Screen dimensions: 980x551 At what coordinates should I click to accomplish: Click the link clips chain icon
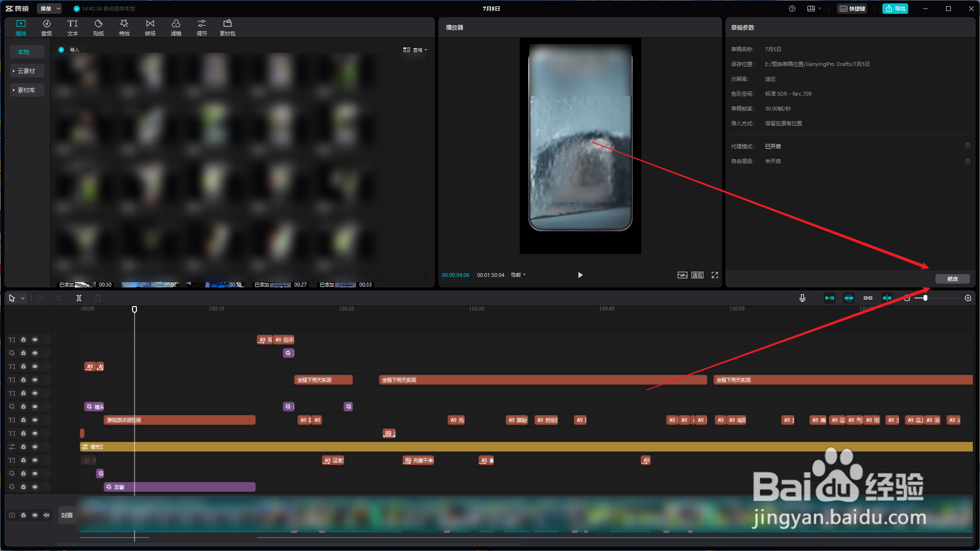[x=868, y=298]
